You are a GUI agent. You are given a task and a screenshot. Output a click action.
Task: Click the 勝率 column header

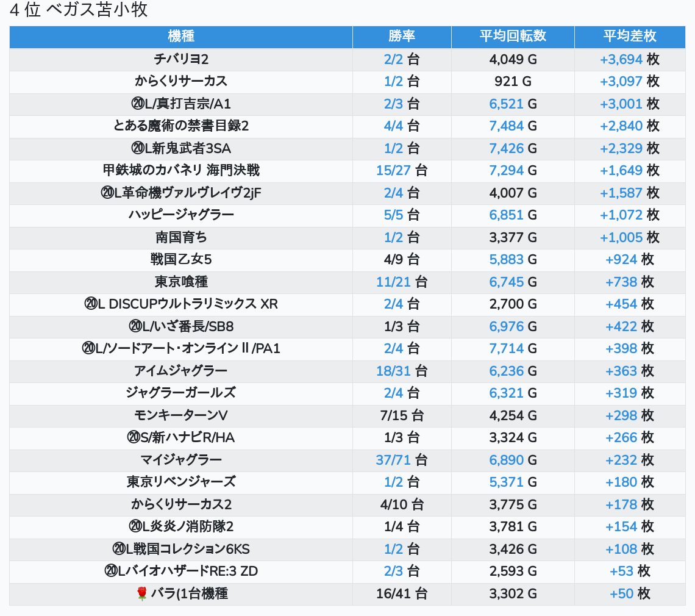402,37
